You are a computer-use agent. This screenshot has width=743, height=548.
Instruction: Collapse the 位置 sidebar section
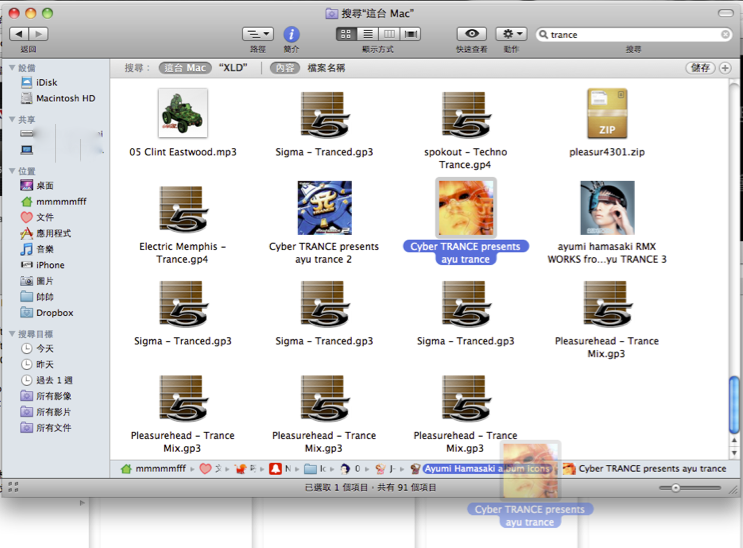tap(12, 171)
